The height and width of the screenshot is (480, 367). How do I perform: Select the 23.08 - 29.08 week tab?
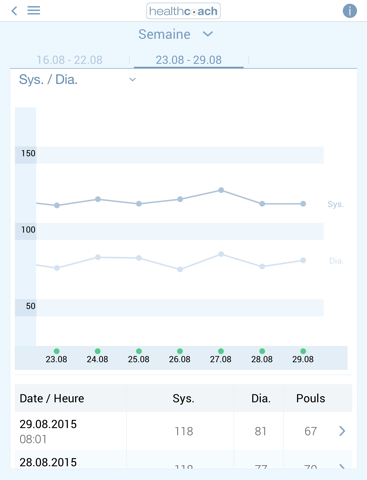189,60
